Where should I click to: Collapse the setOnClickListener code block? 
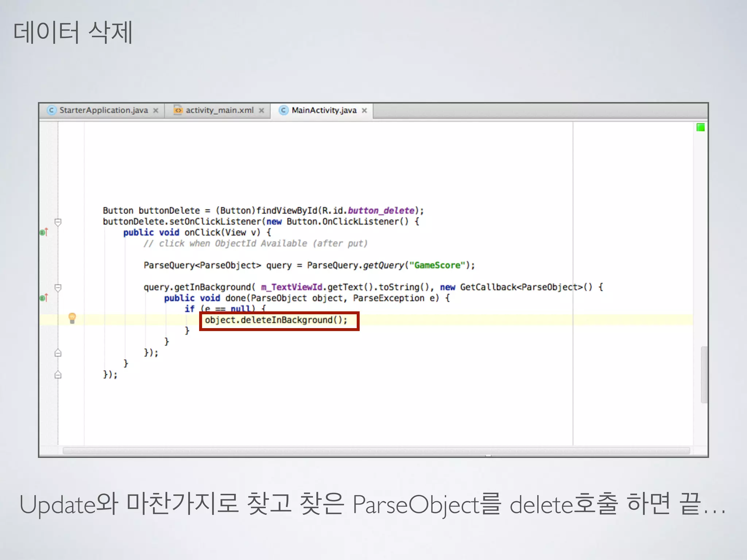pos(58,222)
